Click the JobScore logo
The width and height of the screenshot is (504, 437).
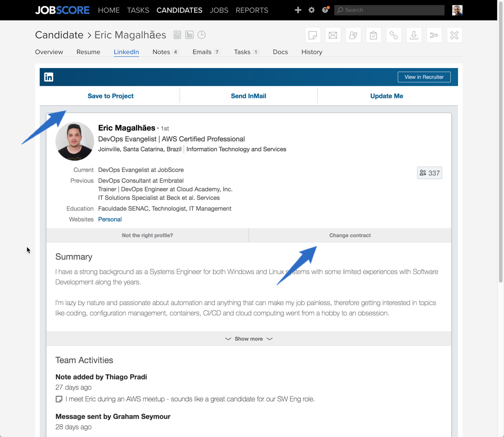point(63,10)
